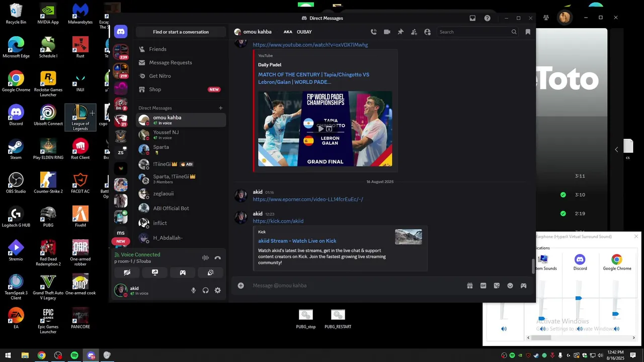The width and height of the screenshot is (644, 362).
Task: Open DM with Youssef NJ
Action: point(181,135)
